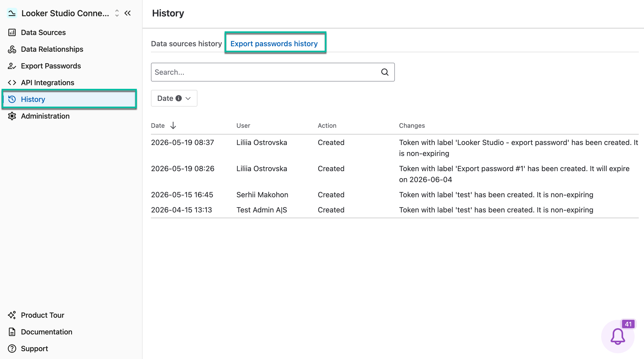Select History in the sidebar
Image resolution: width=644 pixels, height=359 pixels.
[x=69, y=99]
